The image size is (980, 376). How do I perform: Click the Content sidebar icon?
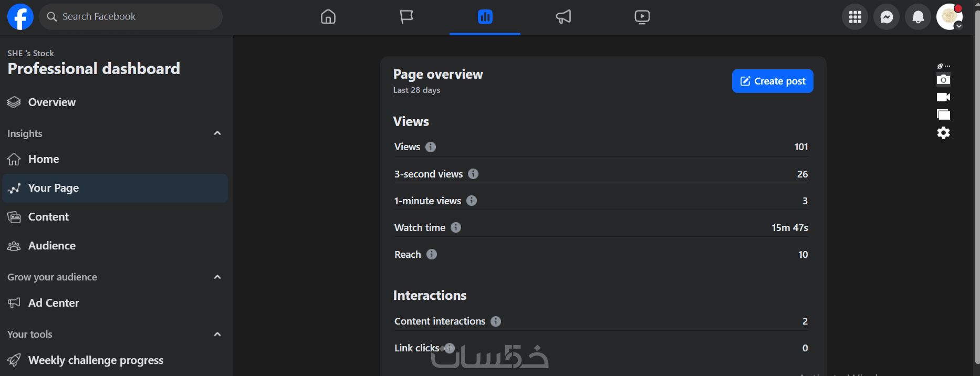point(14,217)
